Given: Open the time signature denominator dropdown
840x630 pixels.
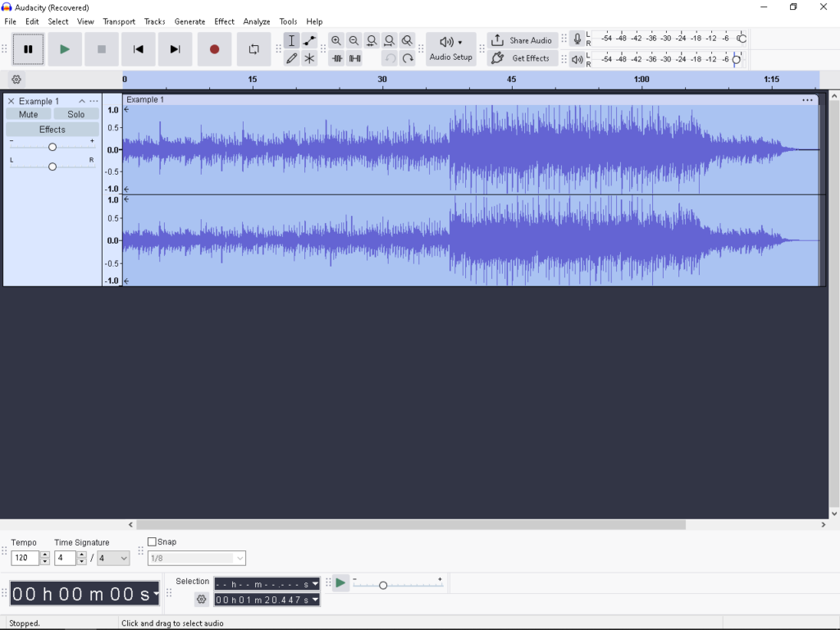Looking at the screenshot, I should (x=113, y=559).
